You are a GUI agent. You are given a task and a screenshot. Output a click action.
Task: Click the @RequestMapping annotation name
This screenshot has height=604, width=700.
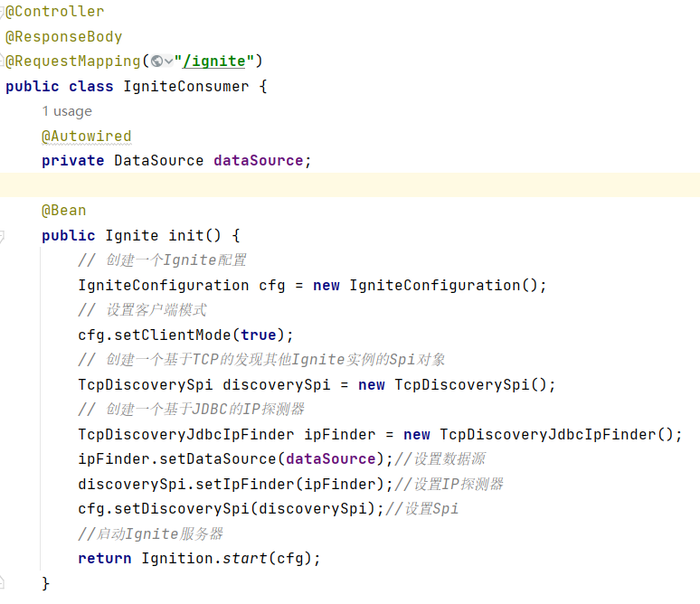[x=73, y=61]
